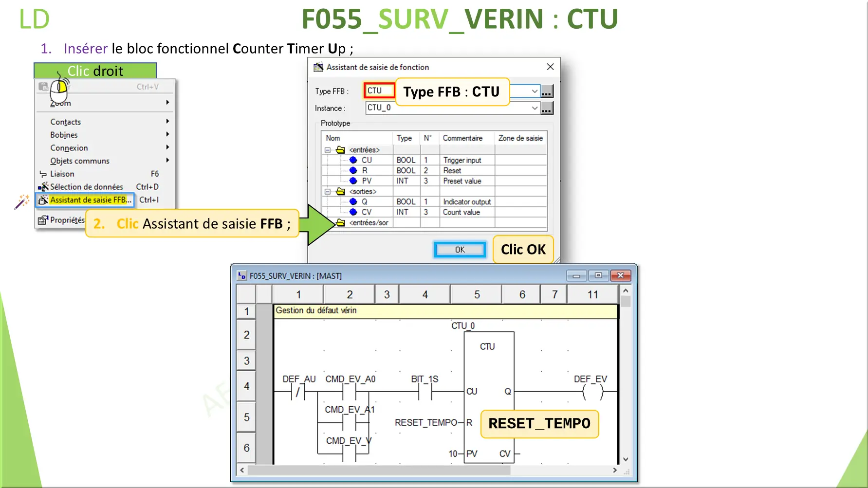Image resolution: width=868 pixels, height=488 pixels.
Task: Click the CU pin icon in the prototype table
Action: pyautogui.click(x=353, y=160)
